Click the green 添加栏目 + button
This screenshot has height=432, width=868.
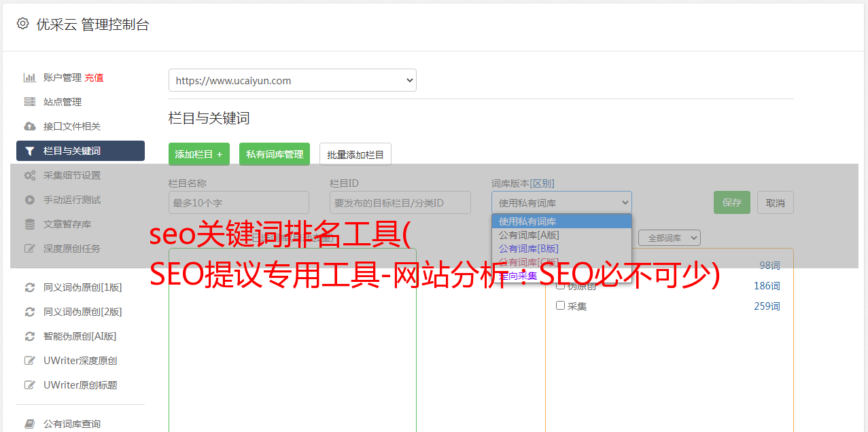coord(199,154)
